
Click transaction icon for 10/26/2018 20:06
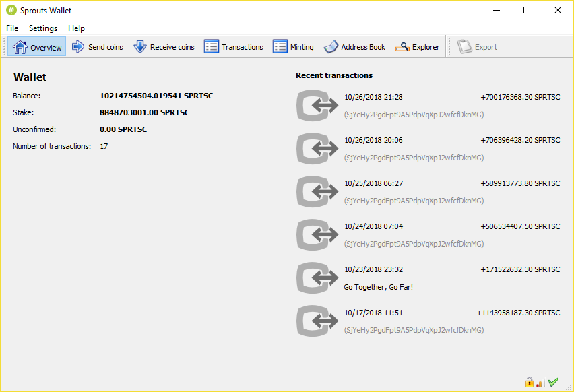tap(317, 149)
